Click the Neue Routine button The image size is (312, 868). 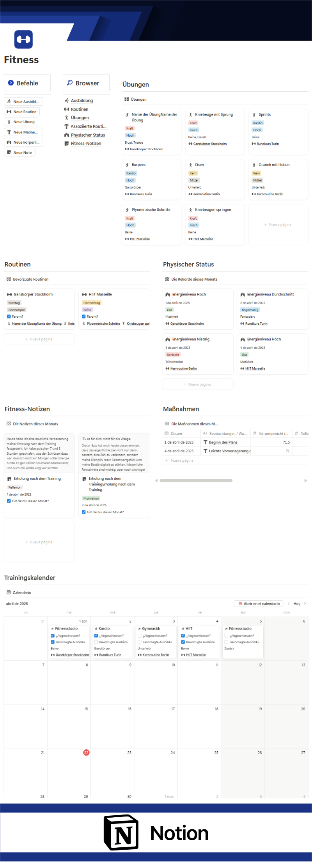[22, 112]
